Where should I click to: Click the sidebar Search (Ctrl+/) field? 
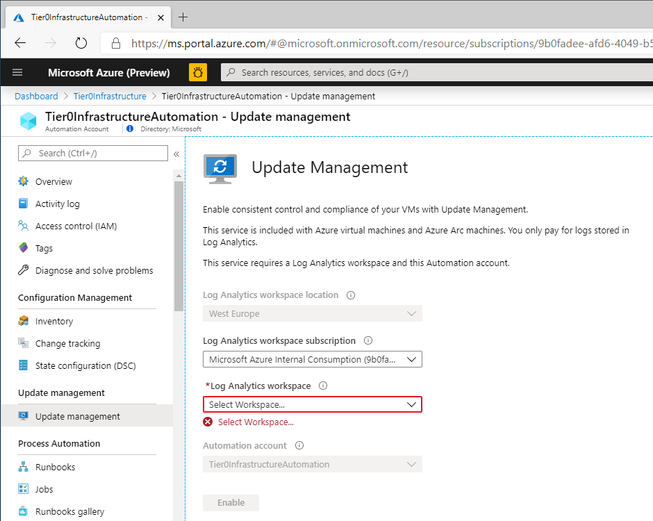click(93, 153)
